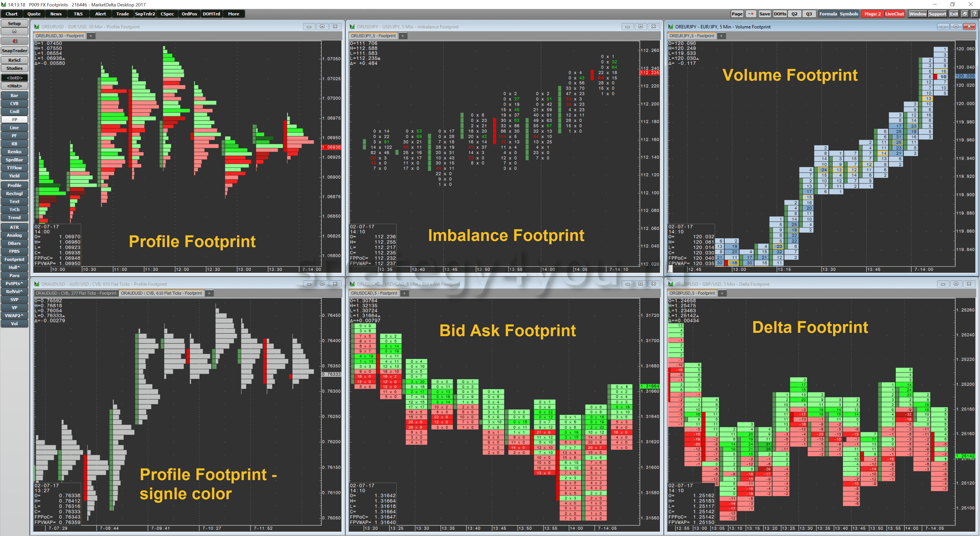Toggle the <IntD> intraday mode button

pyautogui.click(x=15, y=78)
